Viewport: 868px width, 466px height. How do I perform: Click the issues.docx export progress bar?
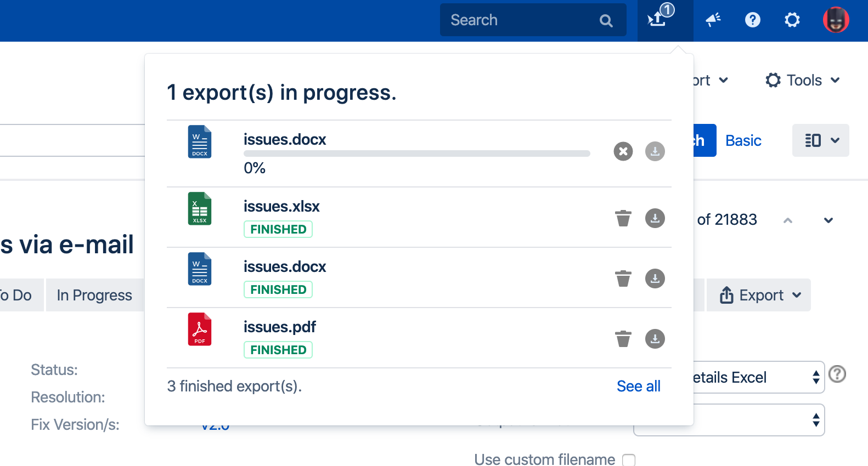point(416,154)
